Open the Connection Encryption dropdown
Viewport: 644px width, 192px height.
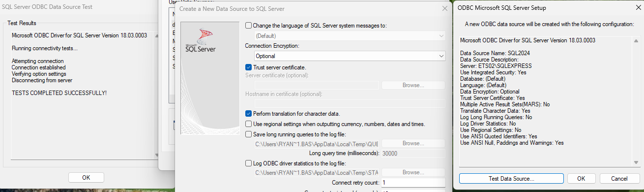pyautogui.click(x=350, y=56)
